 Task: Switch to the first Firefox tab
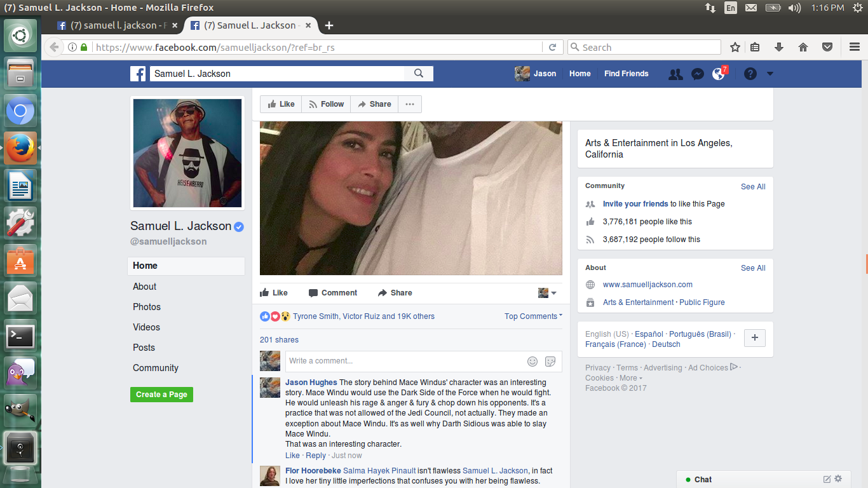pos(117,25)
